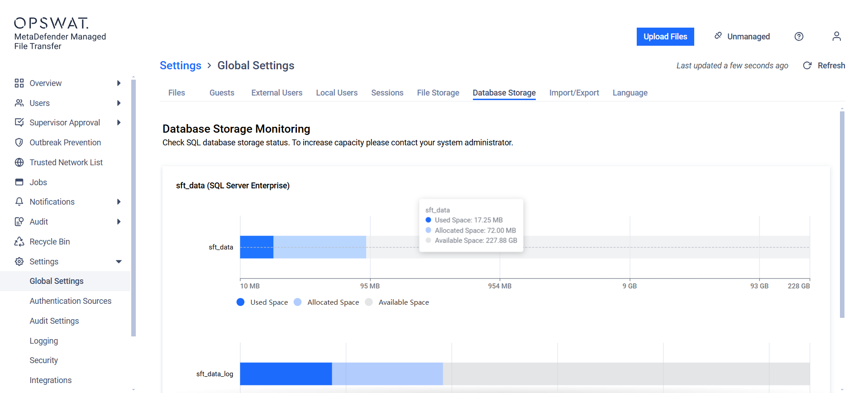Screen dimensions: 868x393
Task: Toggle Used Space legend entry
Action: point(262,302)
